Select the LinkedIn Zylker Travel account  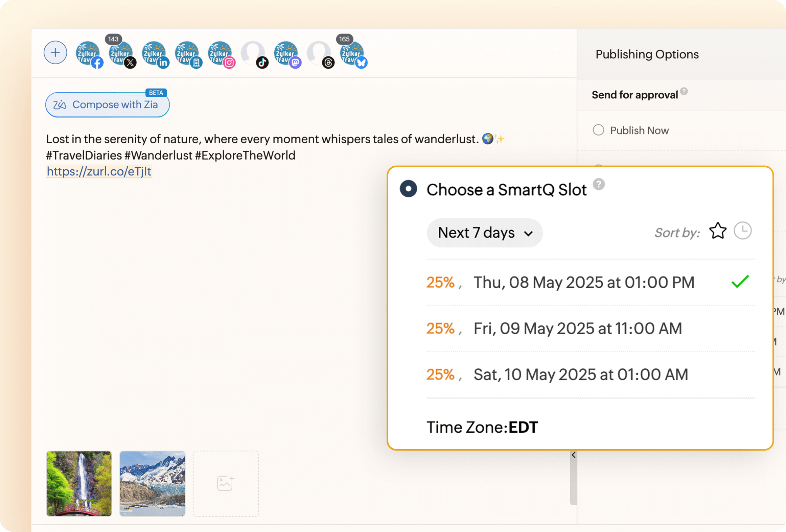pyautogui.click(x=155, y=53)
